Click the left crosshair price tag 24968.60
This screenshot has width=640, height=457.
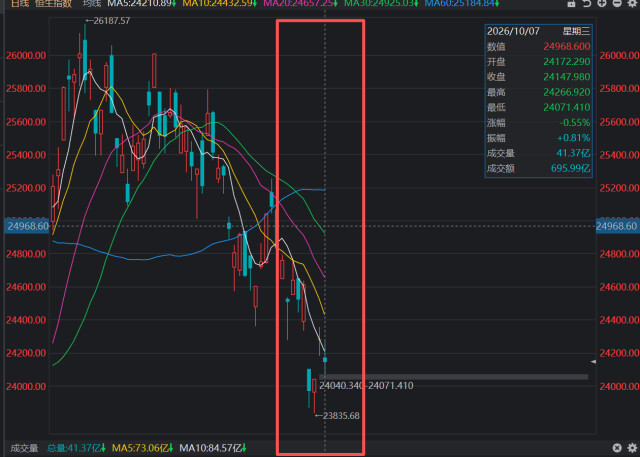pos(27,226)
